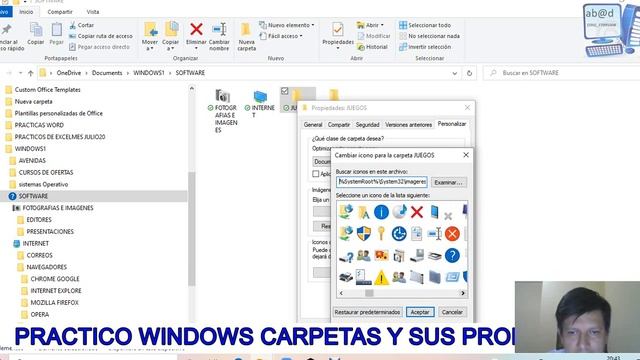Select MOZILLA FIREFOX in navigation tree
The height and width of the screenshot is (360, 640).
pyautogui.click(x=55, y=303)
